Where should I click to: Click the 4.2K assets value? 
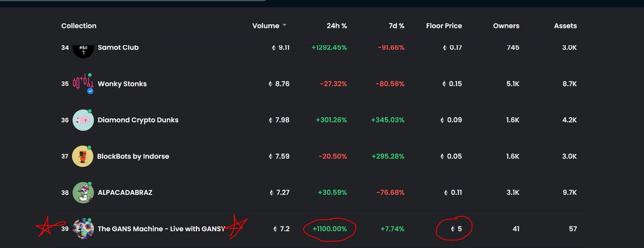coord(569,120)
